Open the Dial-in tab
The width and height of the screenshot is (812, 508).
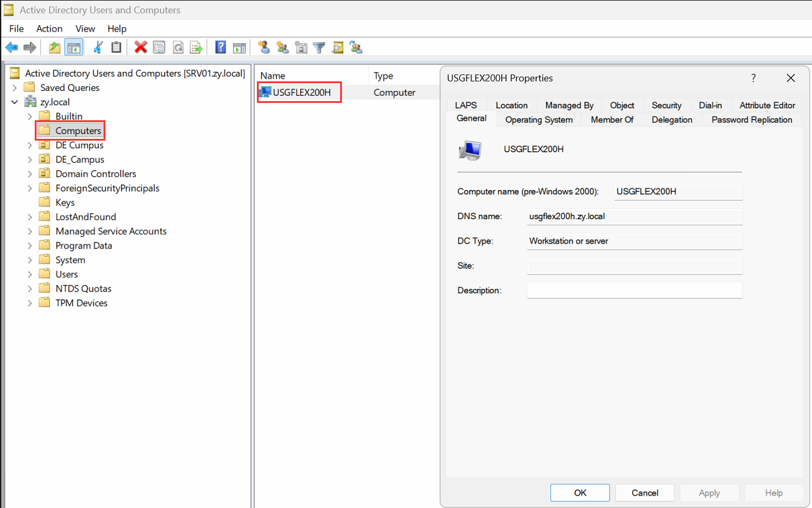tap(710, 105)
